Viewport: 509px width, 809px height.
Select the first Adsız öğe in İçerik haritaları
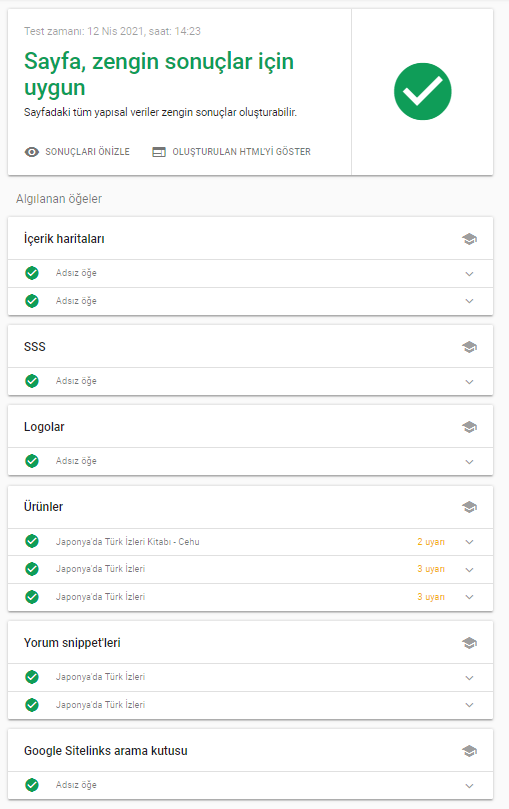pyautogui.click(x=251, y=273)
